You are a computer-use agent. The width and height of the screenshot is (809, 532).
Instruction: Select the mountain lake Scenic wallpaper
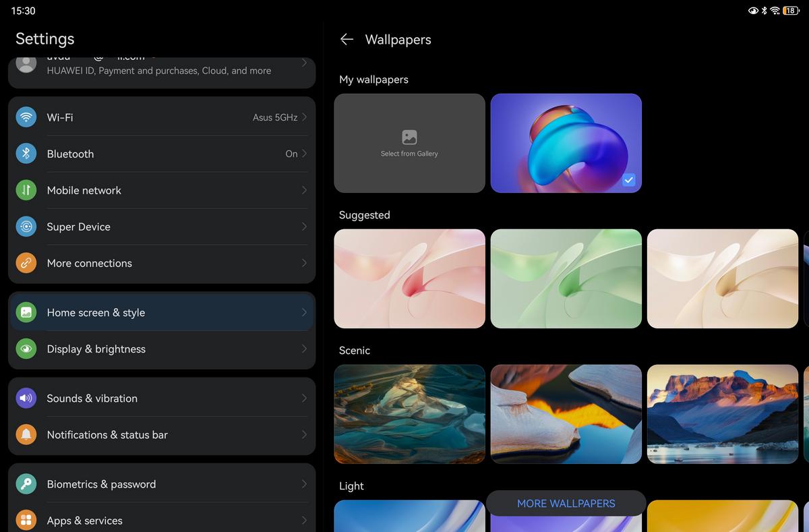tap(723, 415)
